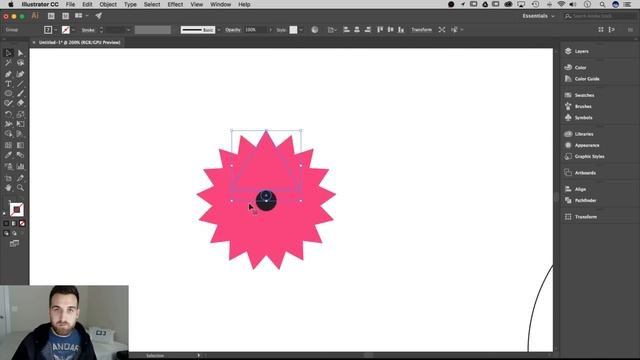Open stroke weight dropdown arrow
Image resolution: width=640 pixels, height=360 pixels.
tap(128, 30)
